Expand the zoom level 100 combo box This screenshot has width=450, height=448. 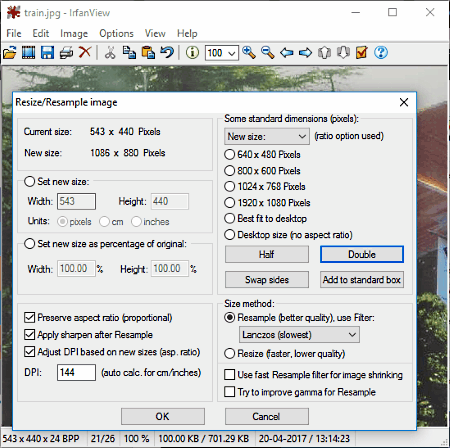click(222, 53)
